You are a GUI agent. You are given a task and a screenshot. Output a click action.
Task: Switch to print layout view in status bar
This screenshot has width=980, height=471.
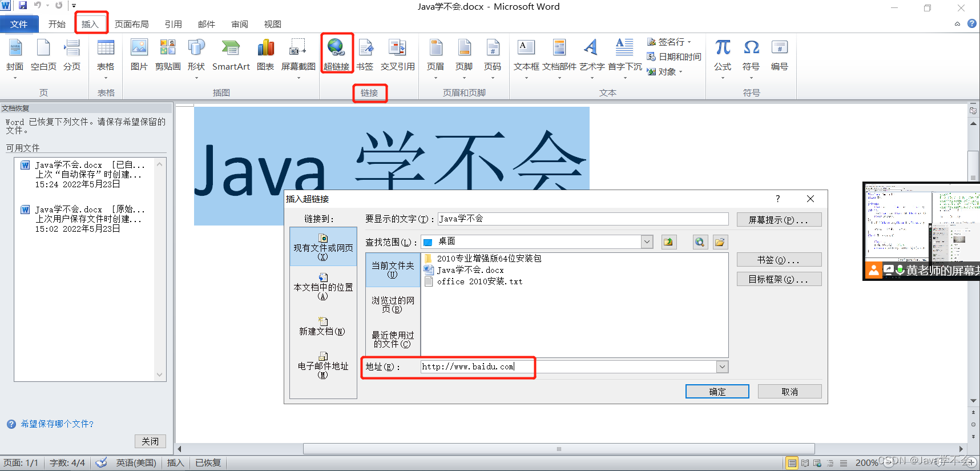pyautogui.click(x=792, y=463)
